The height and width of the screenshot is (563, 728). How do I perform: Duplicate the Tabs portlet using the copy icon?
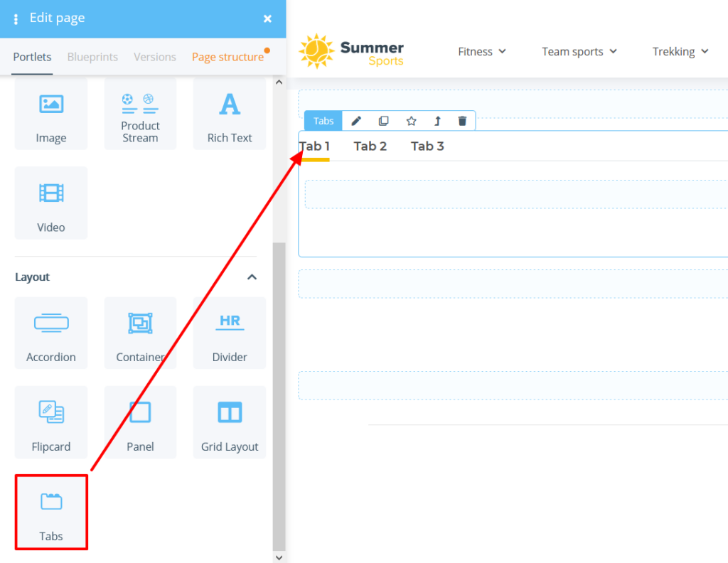pos(383,120)
